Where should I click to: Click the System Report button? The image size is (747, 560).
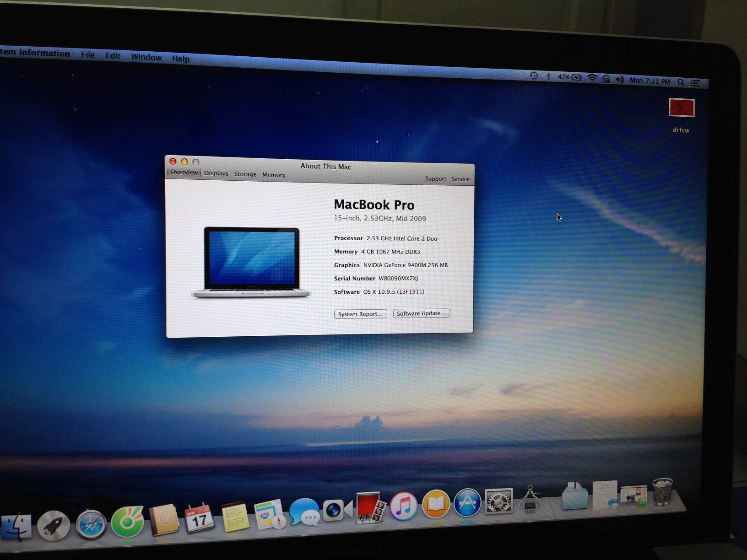tap(360, 314)
